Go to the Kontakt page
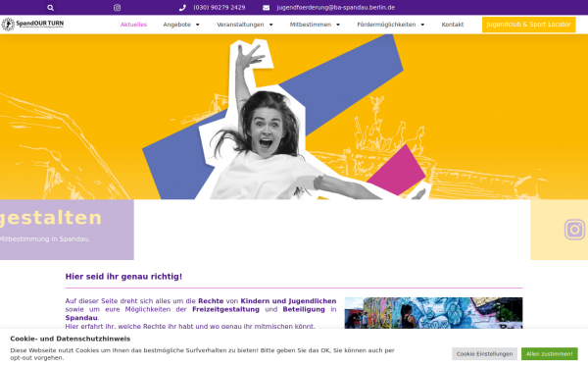Viewport: 588px width, 368px height. click(x=452, y=25)
